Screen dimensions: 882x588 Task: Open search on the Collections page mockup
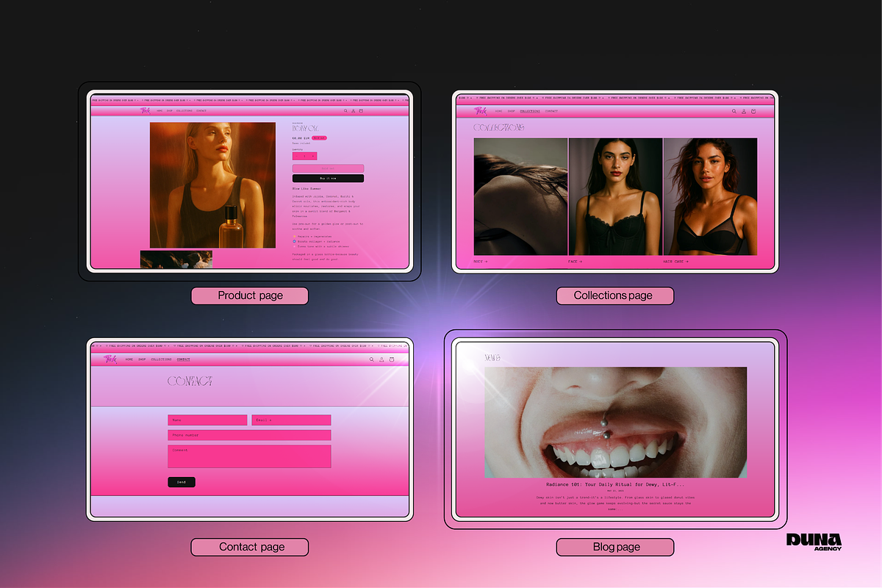click(x=734, y=112)
